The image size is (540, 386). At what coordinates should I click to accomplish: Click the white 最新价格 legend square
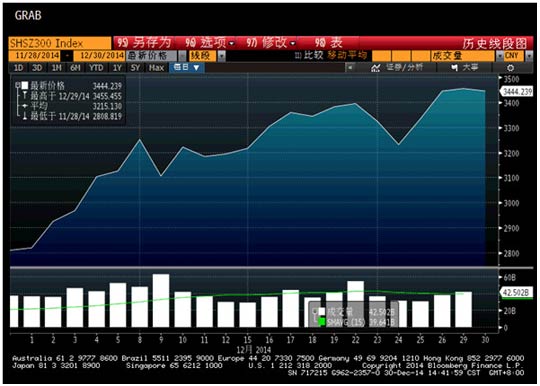click(25, 85)
